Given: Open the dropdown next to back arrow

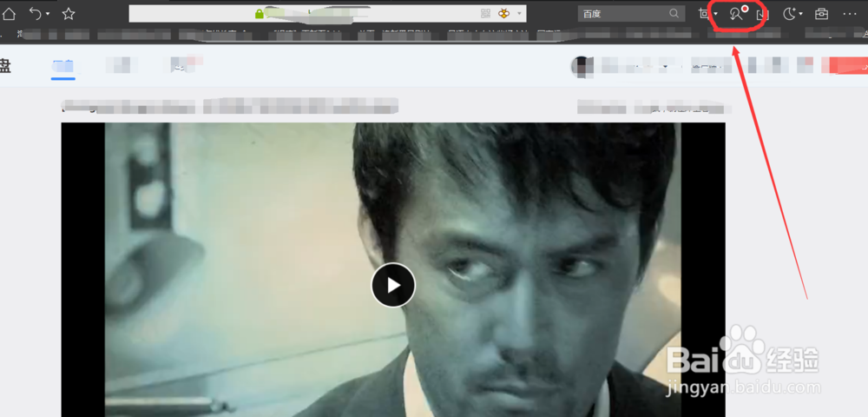Looking at the screenshot, I should click(48, 14).
